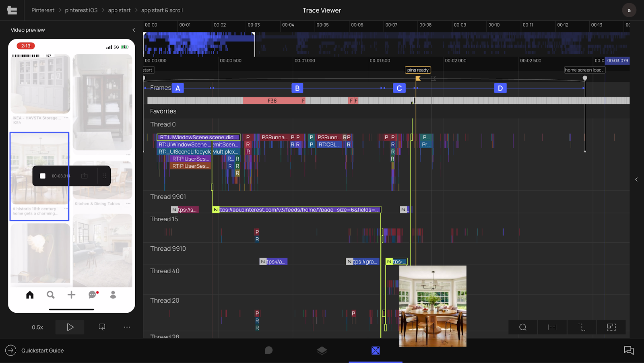644x363 pixels.
Task: Click the start marker label
Action: 148,70
